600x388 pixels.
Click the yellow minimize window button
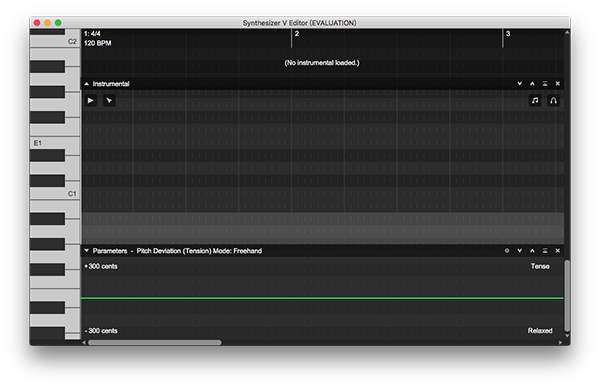47,23
